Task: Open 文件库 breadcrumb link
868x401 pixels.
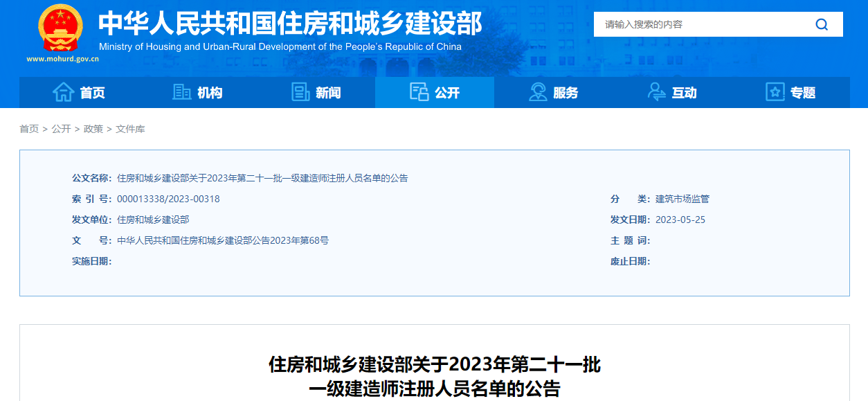Action: pyautogui.click(x=130, y=129)
